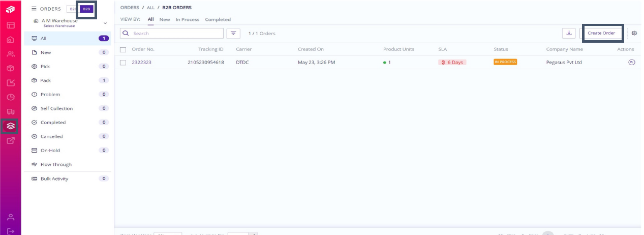
Task: Click the ORDERS breadcrumb link
Action: (130, 8)
